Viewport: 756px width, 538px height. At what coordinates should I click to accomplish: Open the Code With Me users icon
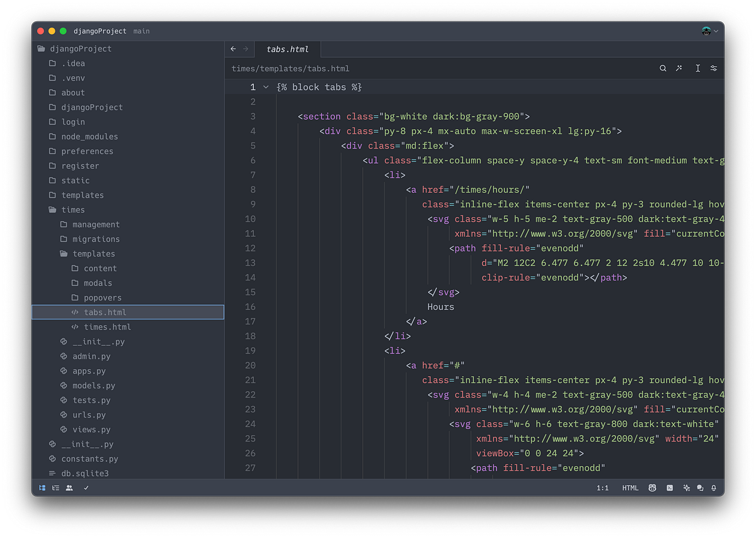pos(69,488)
